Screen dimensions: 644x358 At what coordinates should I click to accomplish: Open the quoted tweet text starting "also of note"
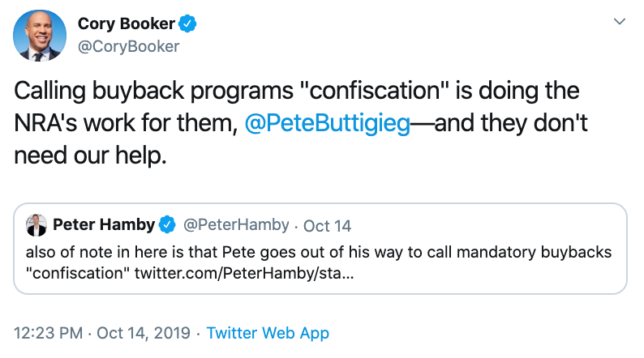(x=316, y=253)
